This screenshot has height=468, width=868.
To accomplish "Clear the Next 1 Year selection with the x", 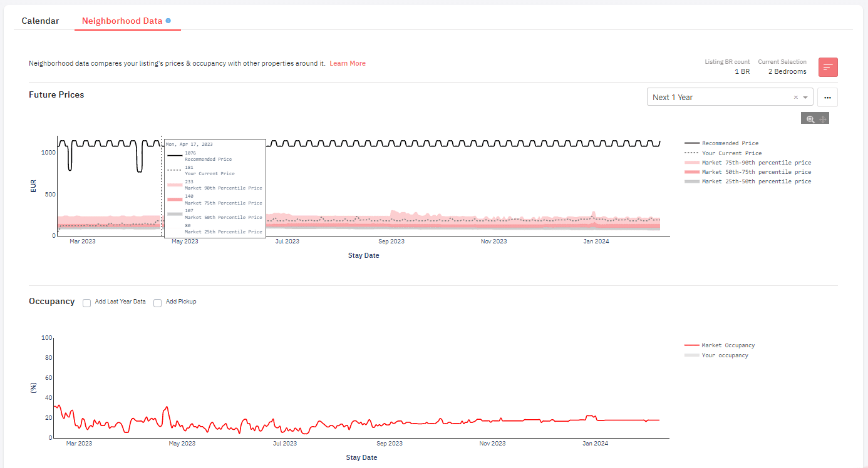I will coord(795,97).
